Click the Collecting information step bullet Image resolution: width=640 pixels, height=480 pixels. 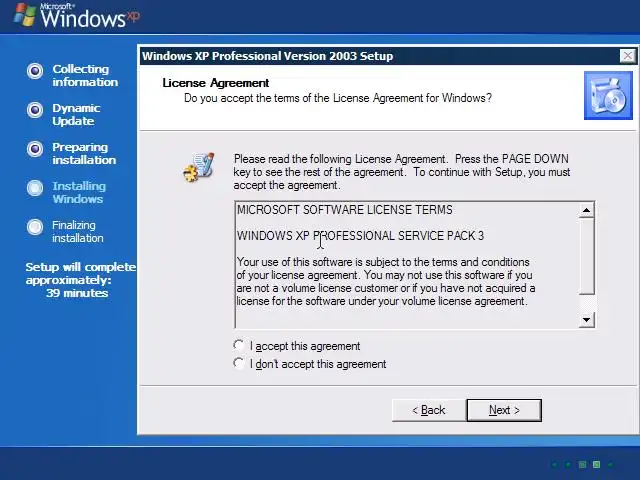(35, 71)
